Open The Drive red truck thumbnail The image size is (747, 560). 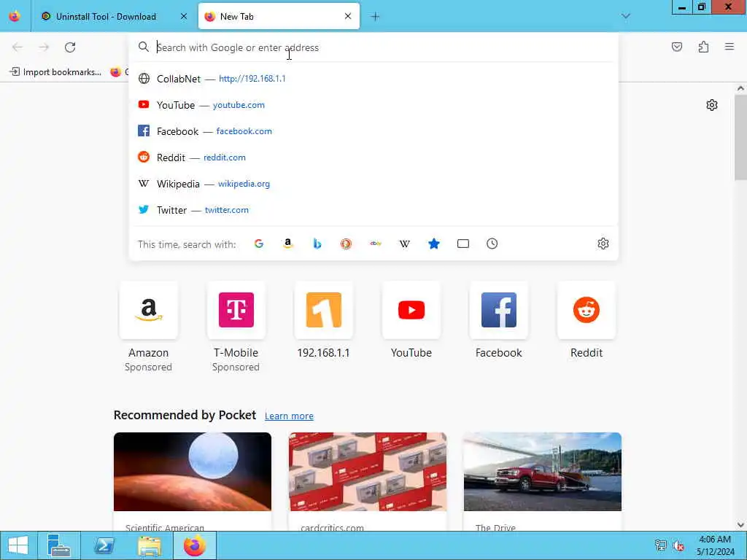pos(543,472)
